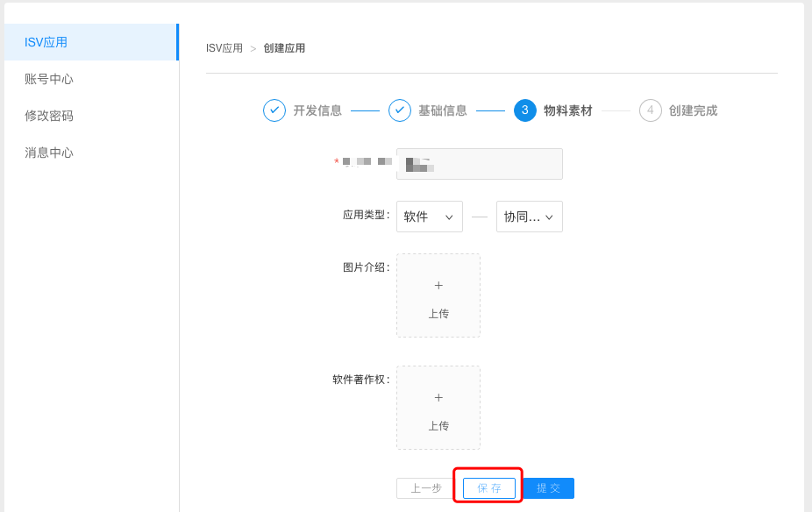Click the ISV应用 breadcrumb link
Image resolution: width=812 pixels, height=512 pixels.
pyautogui.click(x=224, y=48)
